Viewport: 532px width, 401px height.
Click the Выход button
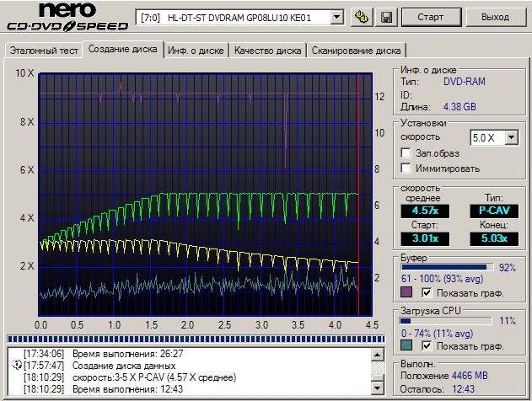pyautogui.click(x=494, y=17)
